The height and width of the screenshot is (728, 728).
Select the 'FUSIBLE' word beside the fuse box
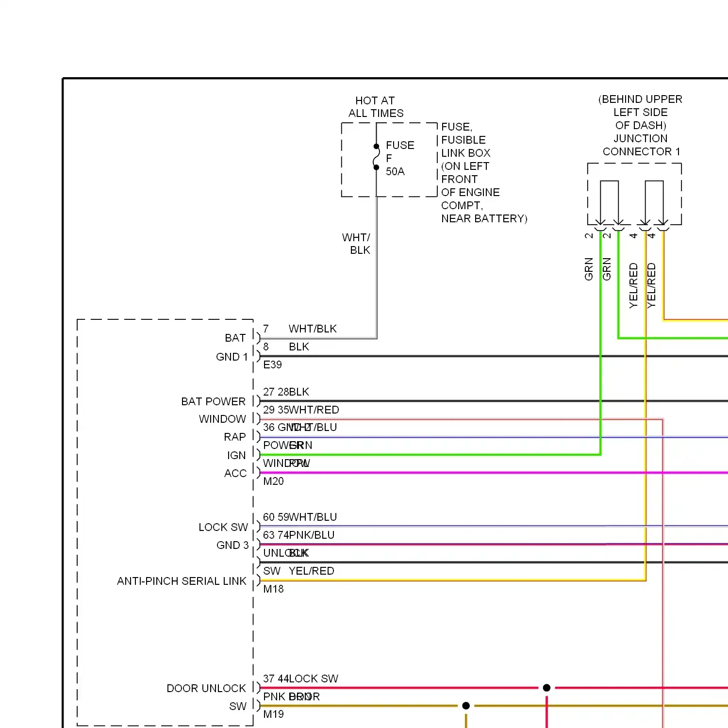click(463, 140)
